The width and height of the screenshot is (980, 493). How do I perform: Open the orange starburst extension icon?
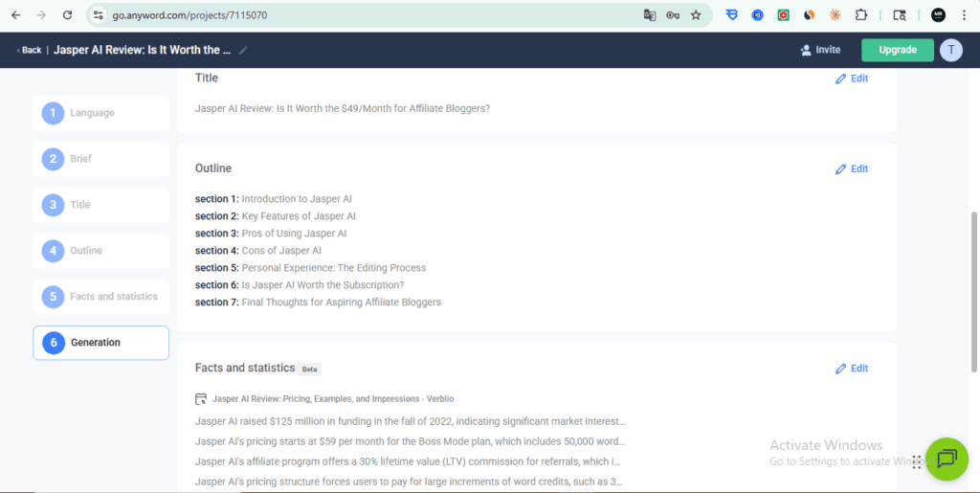(835, 15)
